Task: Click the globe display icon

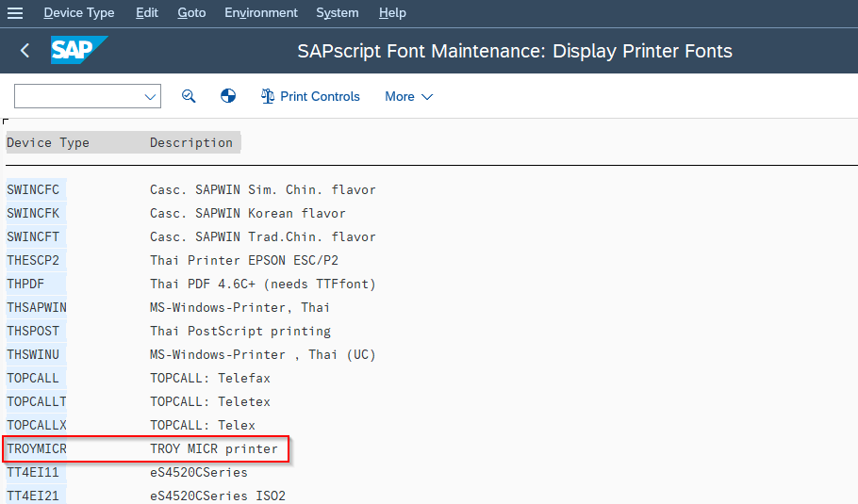Action: coord(228,96)
